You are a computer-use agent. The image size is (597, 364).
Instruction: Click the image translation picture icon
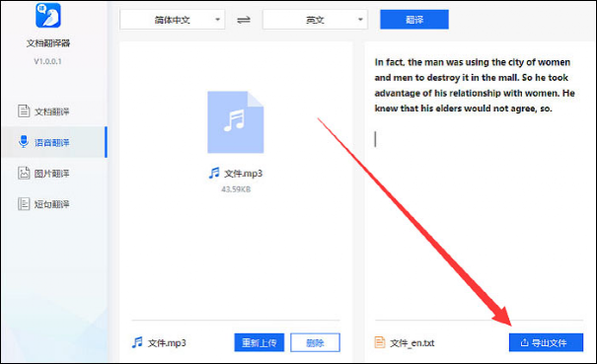[24, 173]
